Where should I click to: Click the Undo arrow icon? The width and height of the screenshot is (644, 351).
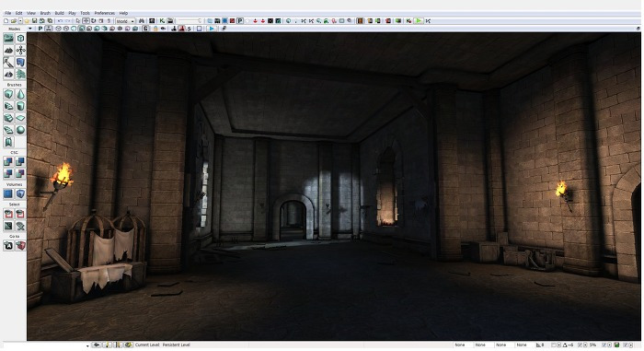61,21
